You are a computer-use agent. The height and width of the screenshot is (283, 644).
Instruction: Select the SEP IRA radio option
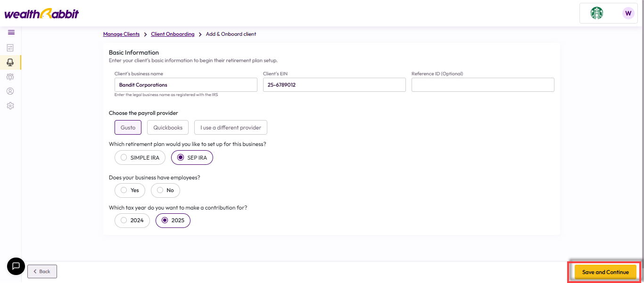click(x=192, y=158)
